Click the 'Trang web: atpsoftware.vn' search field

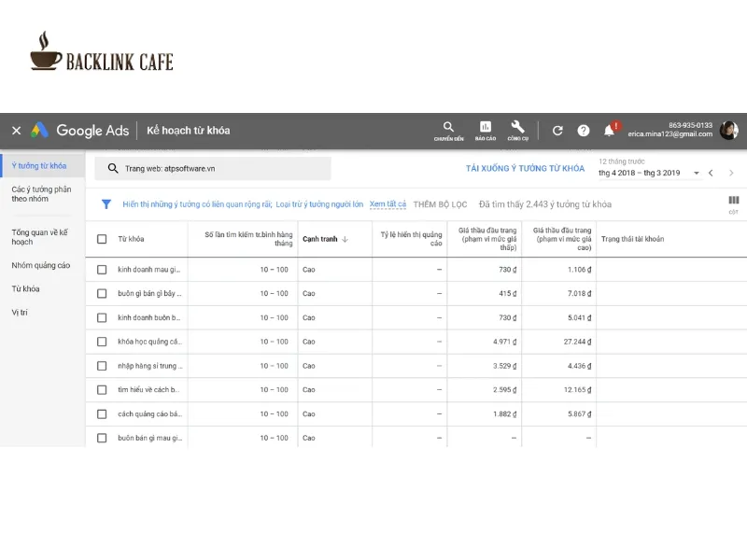pos(213,169)
